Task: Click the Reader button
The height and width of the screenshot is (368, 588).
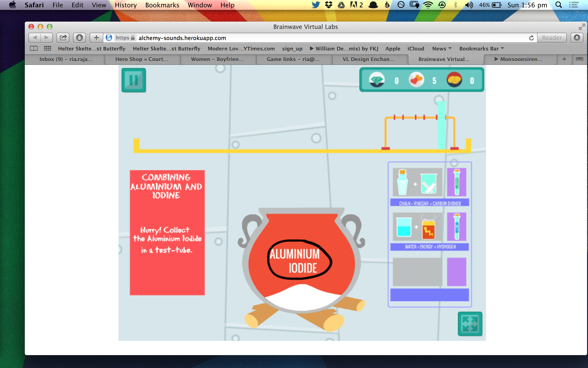Action: pos(552,38)
